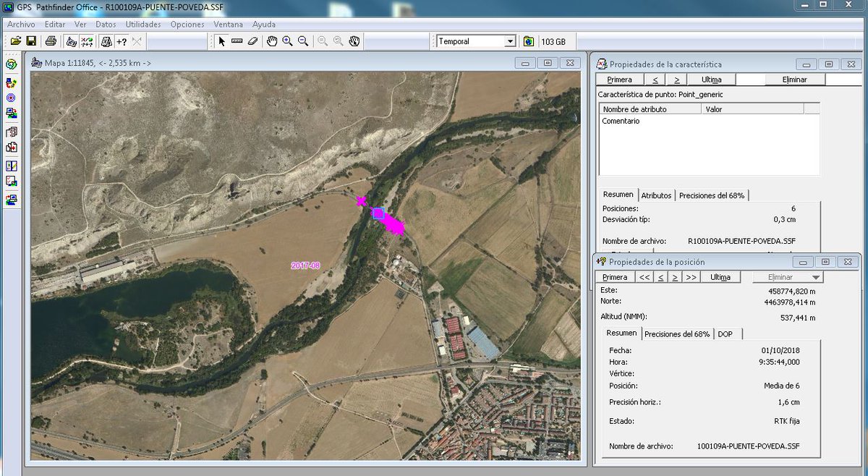
Task: Click the selected blue square point on map
Action: click(x=378, y=213)
